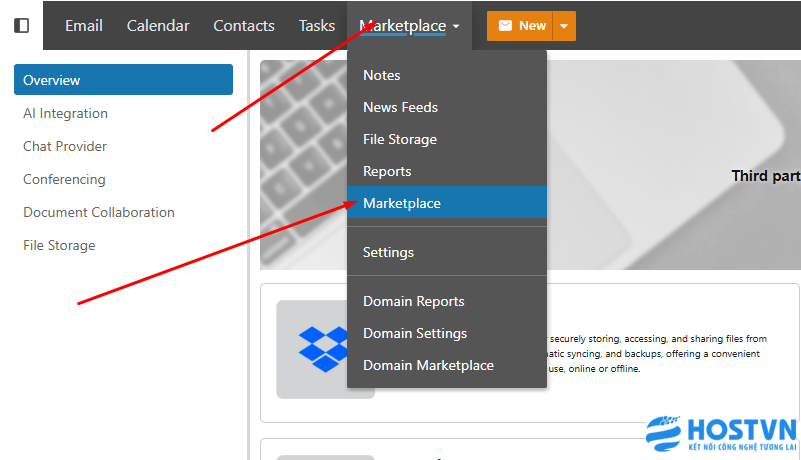This screenshot has width=801, height=460.
Task: Open Domain Reports menu entry
Action: point(414,301)
